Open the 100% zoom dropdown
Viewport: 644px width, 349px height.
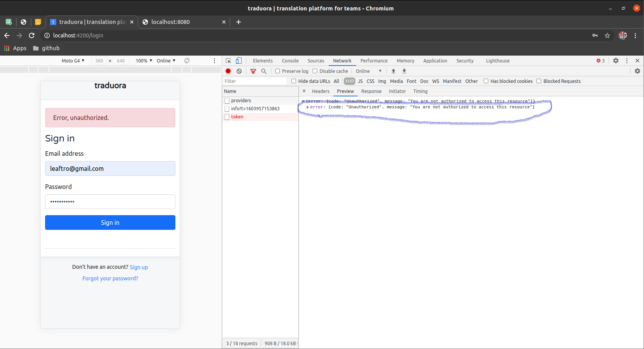(x=144, y=61)
